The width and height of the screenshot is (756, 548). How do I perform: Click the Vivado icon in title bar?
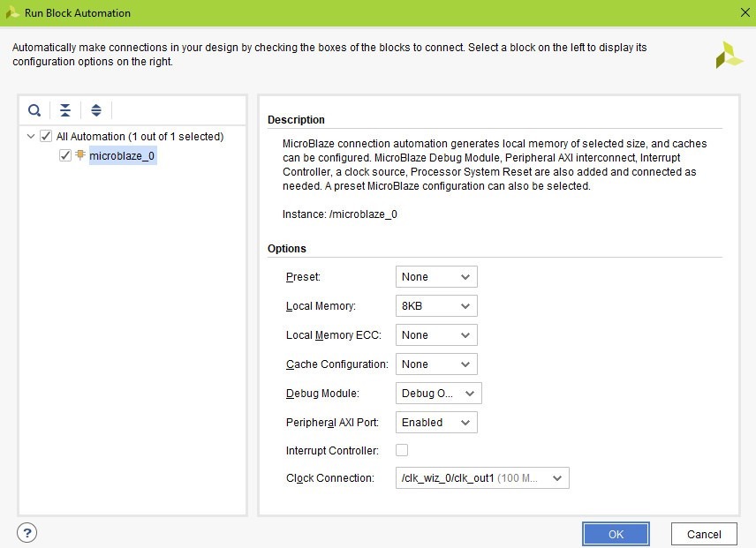pos(12,12)
